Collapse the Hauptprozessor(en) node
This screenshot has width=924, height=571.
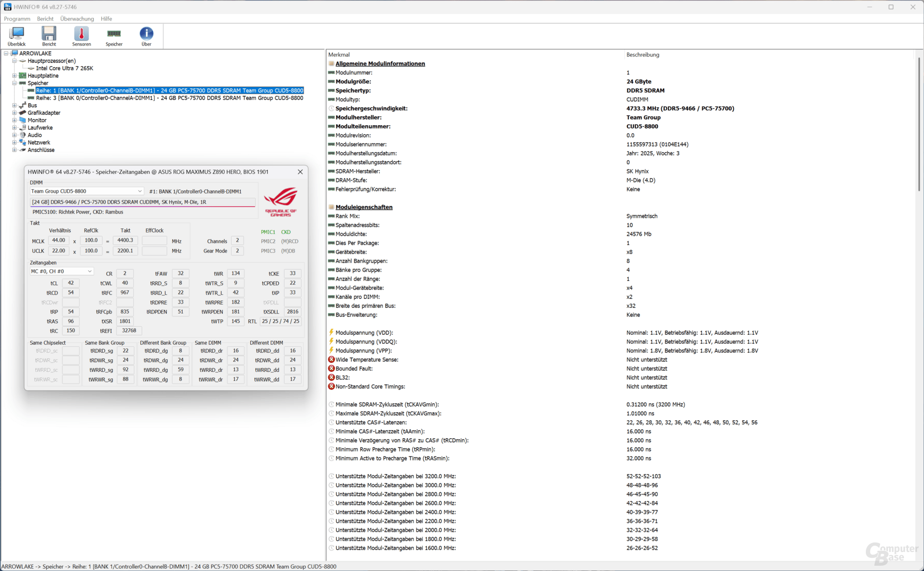coord(14,61)
